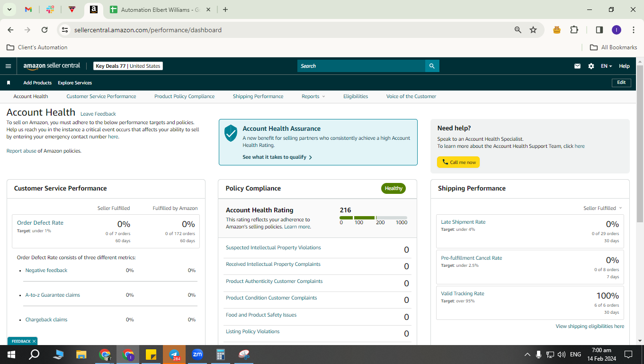Screen dimensions: 644x364
Task: Open the Chrome Extensions puzzle icon
Action: click(574, 30)
